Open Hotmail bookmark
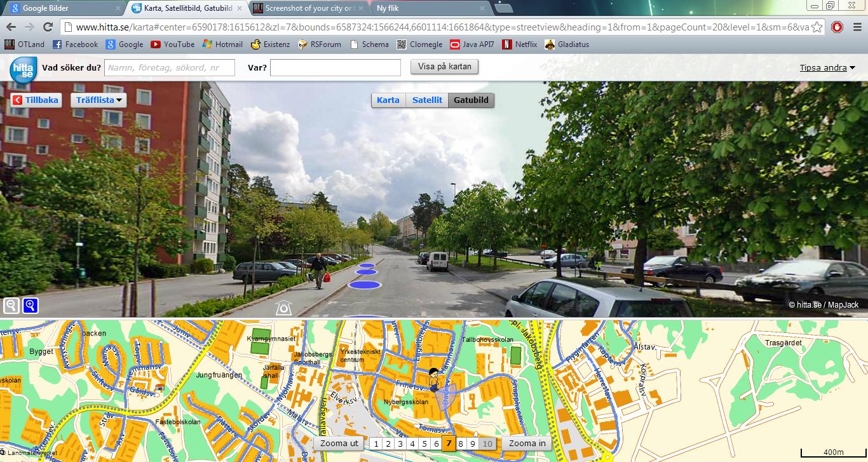 (222, 44)
